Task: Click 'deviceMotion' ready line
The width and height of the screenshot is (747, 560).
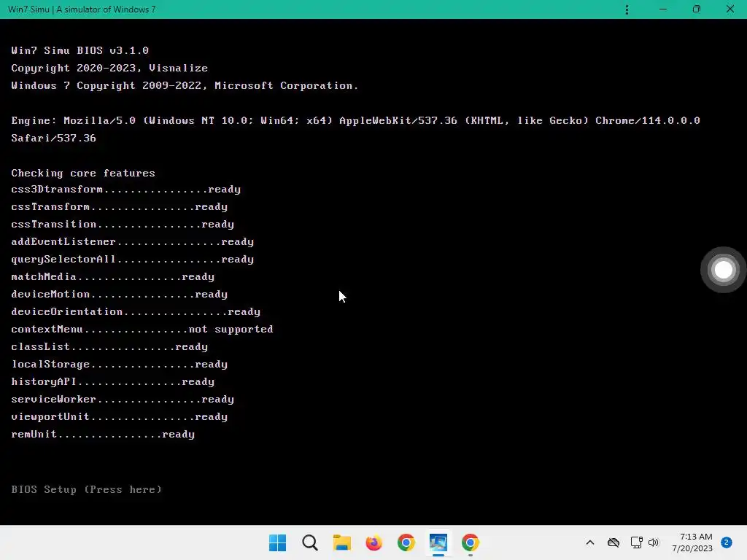Action: point(119,295)
